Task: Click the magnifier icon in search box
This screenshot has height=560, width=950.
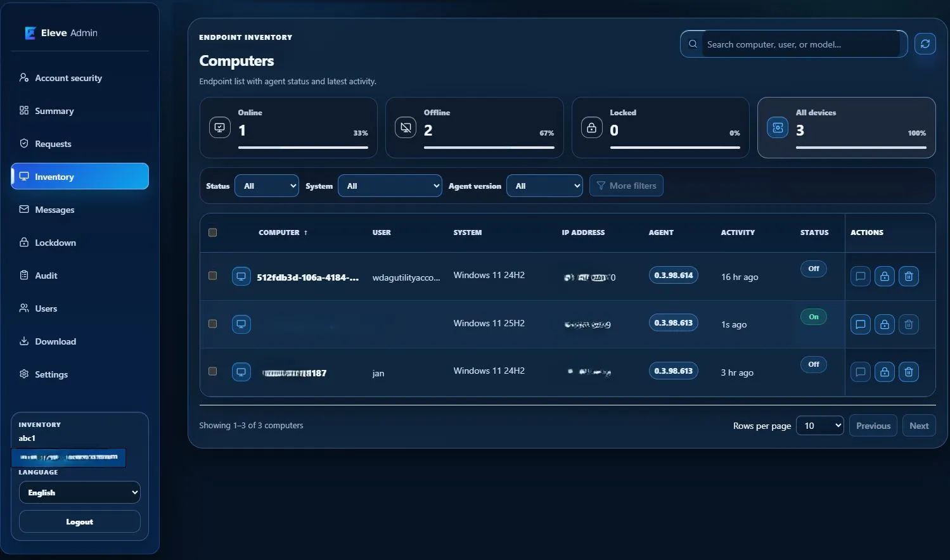Action: pos(693,44)
